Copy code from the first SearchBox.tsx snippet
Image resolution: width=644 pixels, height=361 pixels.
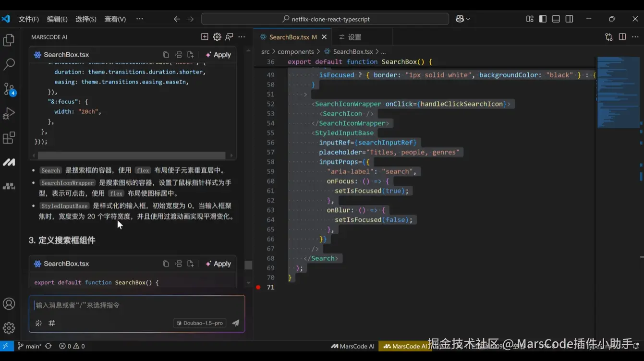pos(166,55)
